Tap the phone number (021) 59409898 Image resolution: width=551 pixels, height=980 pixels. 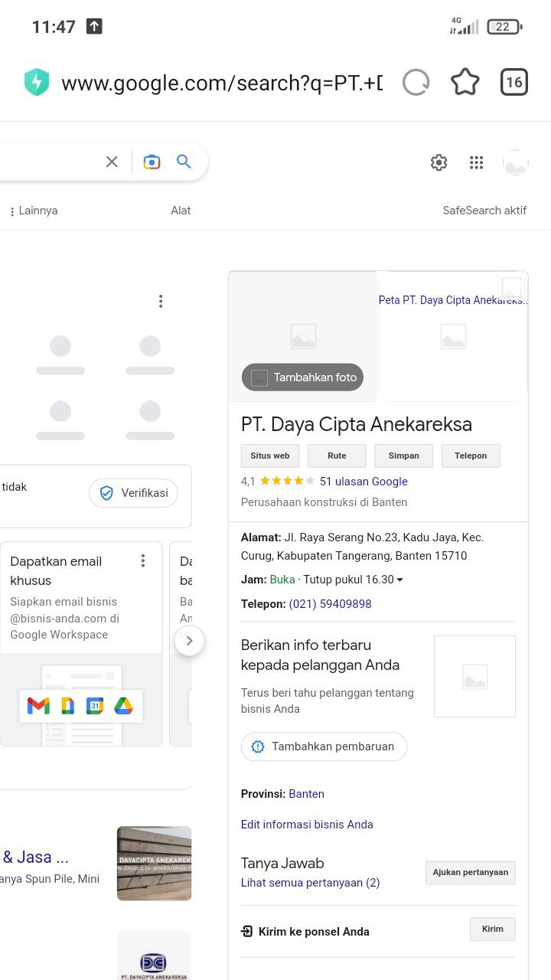330,604
